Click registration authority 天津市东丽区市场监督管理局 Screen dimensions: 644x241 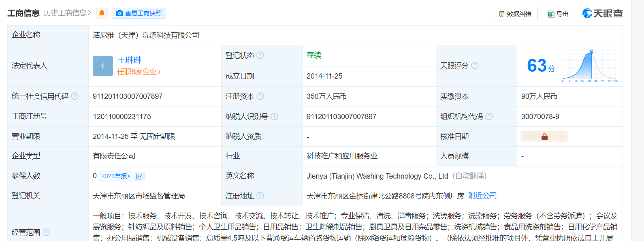pos(139,196)
